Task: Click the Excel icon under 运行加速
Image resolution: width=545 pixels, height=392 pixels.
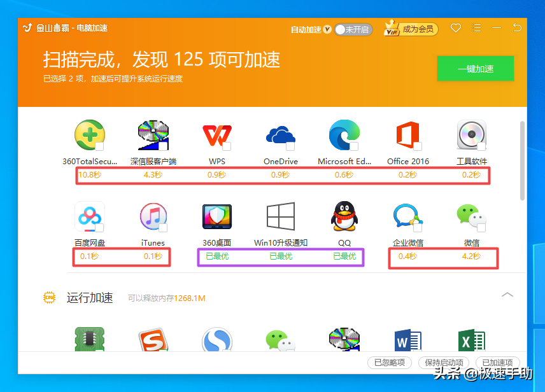Action: 471,340
